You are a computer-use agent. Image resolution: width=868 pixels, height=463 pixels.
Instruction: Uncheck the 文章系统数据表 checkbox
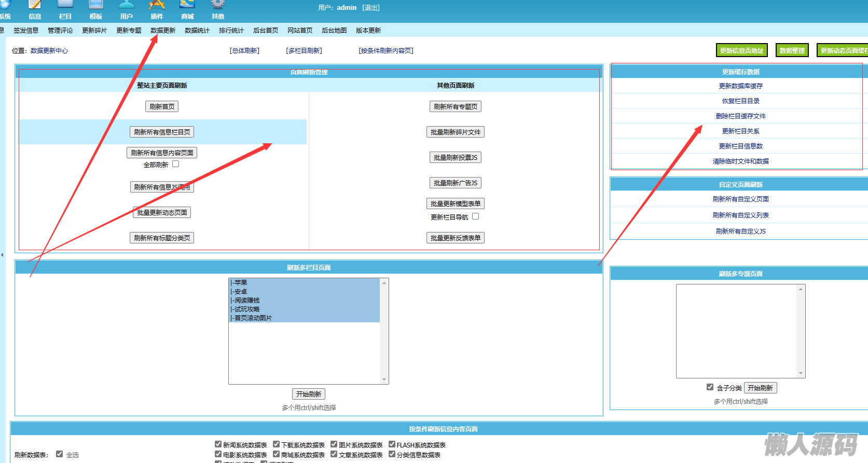334,454
